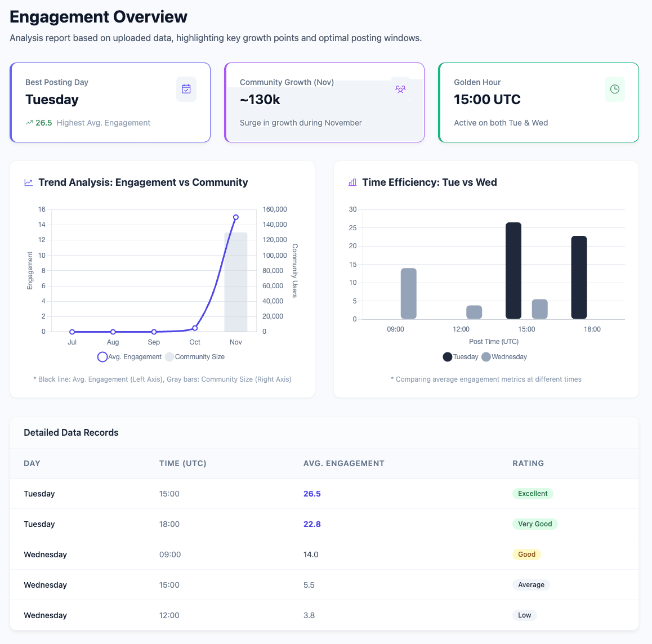Click the clock icon in Golden Hour card
This screenshot has height=644, width=652.
(x=614, y=89)
